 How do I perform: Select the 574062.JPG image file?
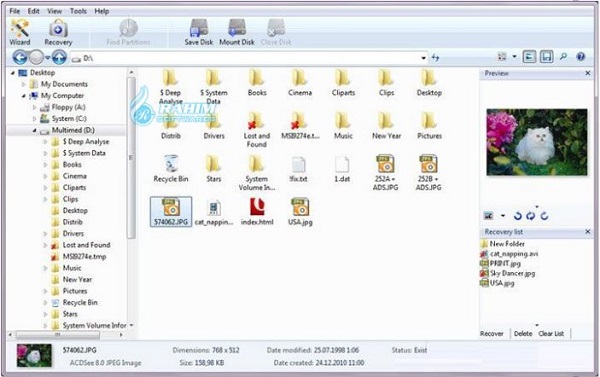pyautogui.click(x=171, y=212)
